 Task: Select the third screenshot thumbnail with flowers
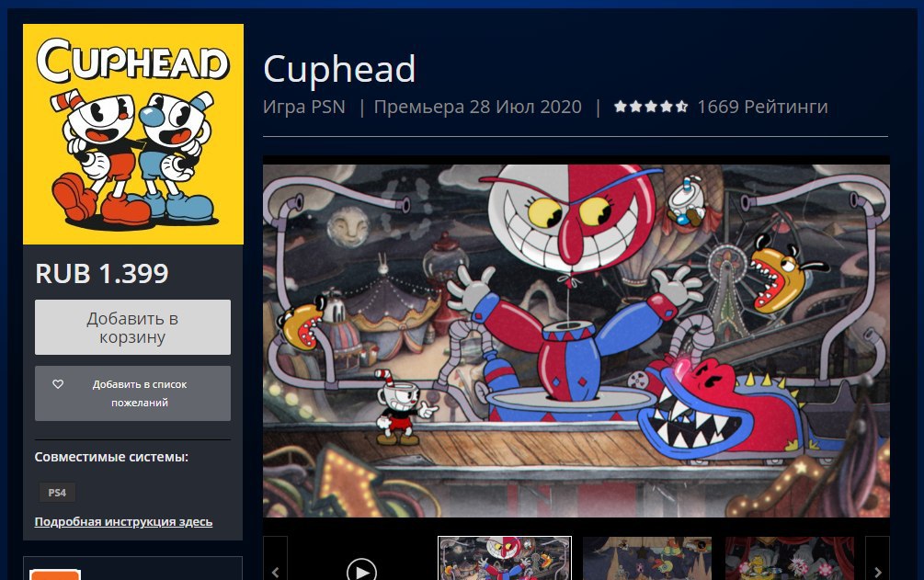789,558
